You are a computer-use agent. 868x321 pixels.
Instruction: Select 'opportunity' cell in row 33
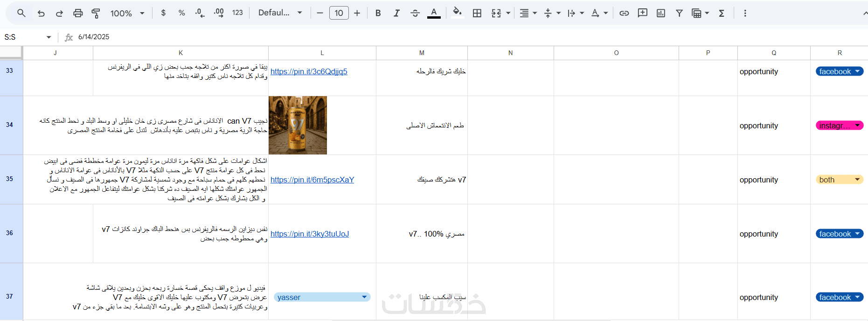click(774, 78)
